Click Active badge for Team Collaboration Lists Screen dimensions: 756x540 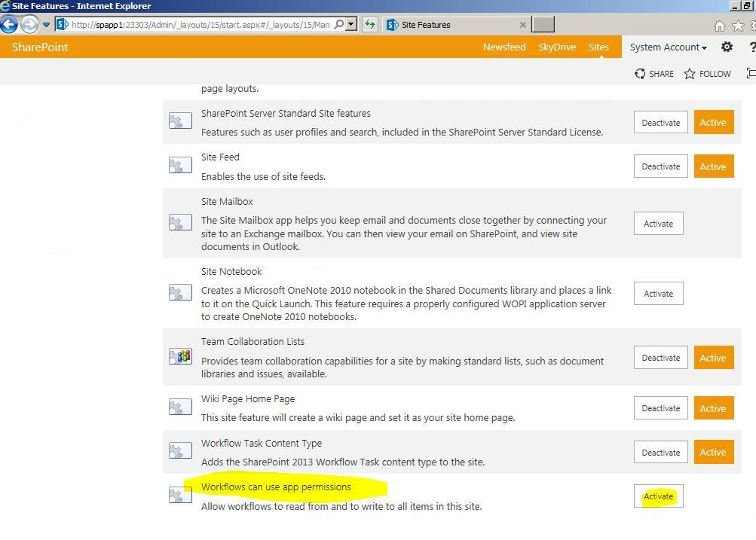(714, 358)
